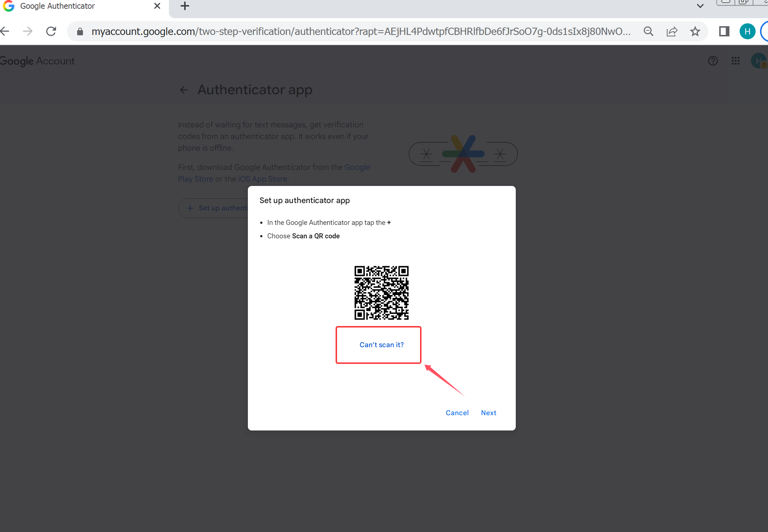Open the Google Play Store link
Image resolution: width=768 pixels, height=532 pixels.
(x=274, y=173)
